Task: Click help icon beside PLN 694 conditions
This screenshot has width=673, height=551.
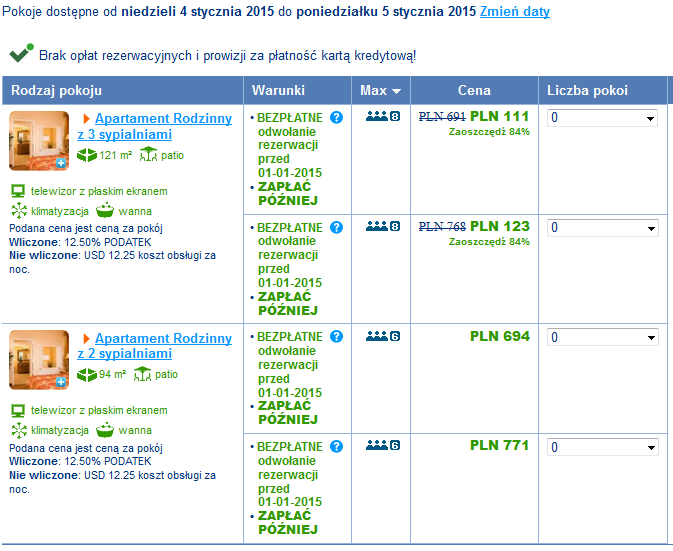Action: click(336, 336)
